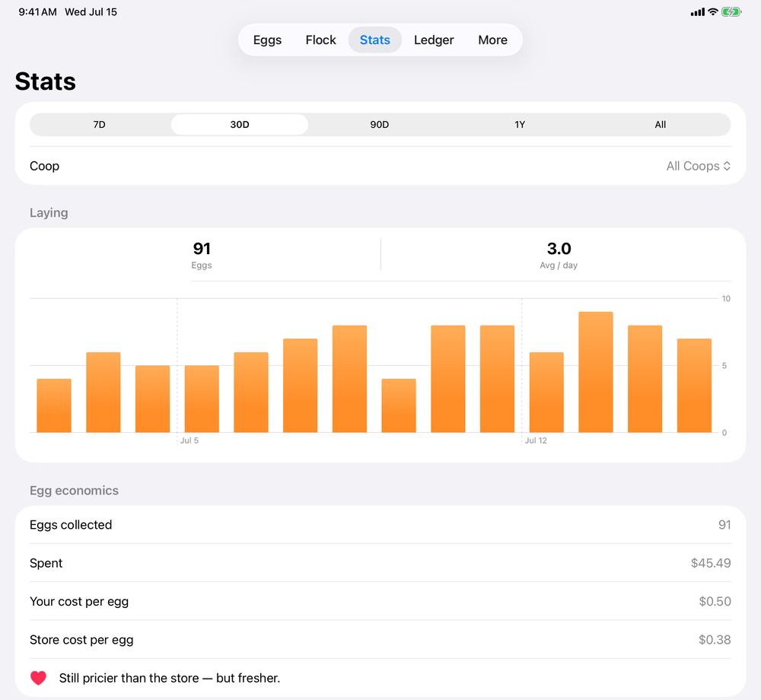This screenshot has width=761, height=700.
Task: Open the All Coops dropdown
Action: [x=699, y=166]
